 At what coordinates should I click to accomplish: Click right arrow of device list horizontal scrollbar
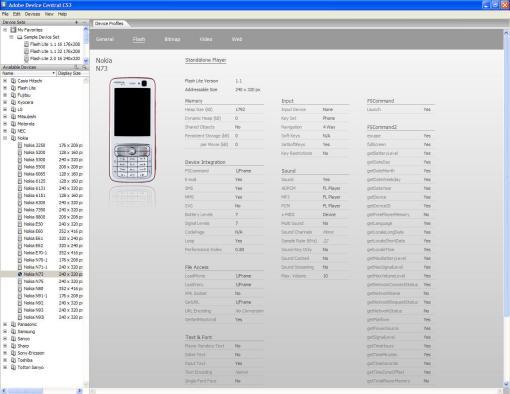pos(80,391)
